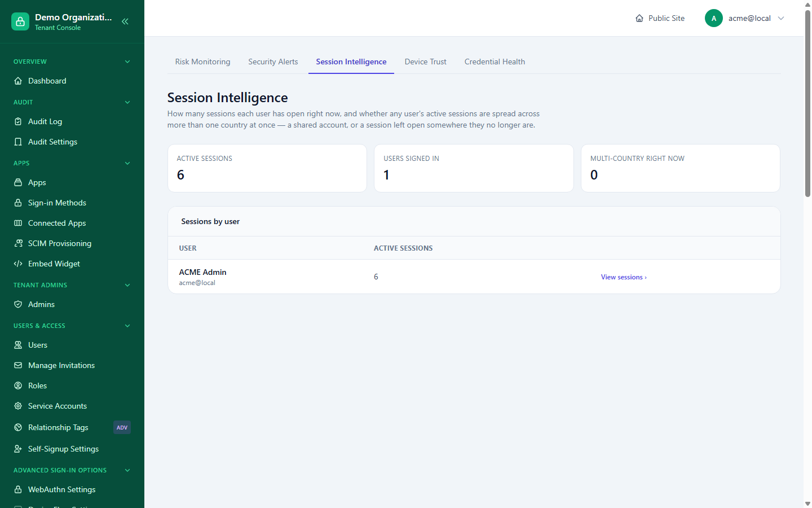Viewport: 812px width, 508px height.
Task: Collapse the APPS sidebar section
Action: 127,163
